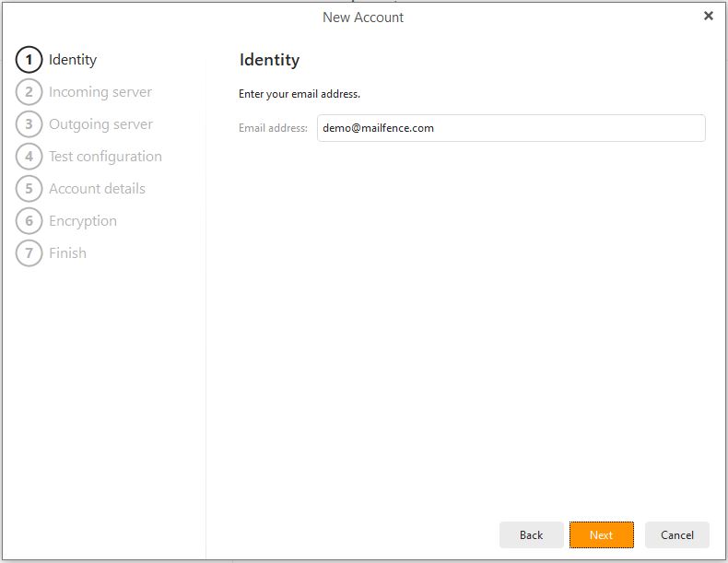
Task: Go to the Test configuration step label
Action: [x=105, y=157]
